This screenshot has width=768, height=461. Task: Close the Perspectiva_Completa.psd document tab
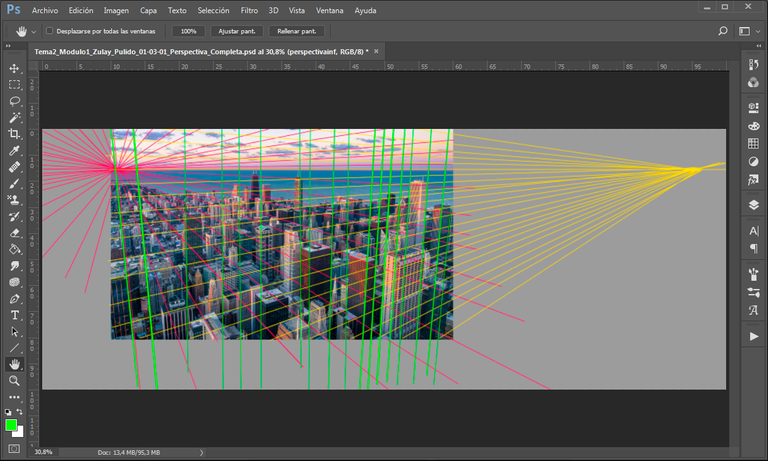[376, 51]
